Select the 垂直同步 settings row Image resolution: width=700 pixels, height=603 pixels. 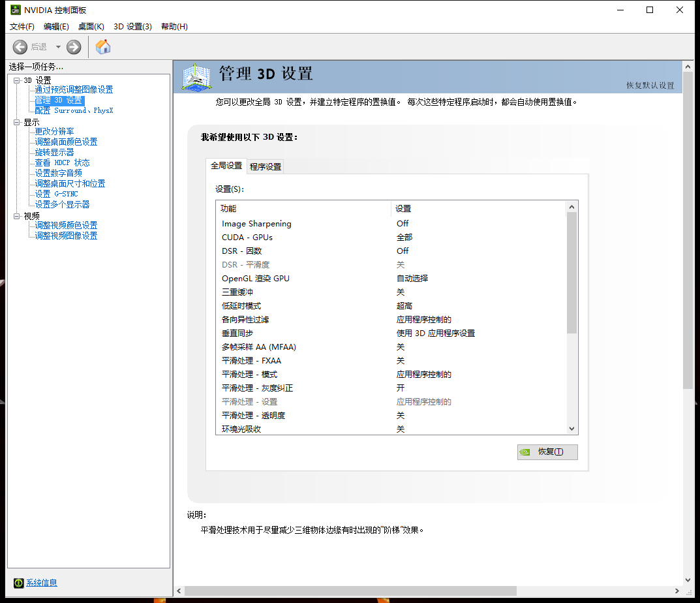[236, 333]
